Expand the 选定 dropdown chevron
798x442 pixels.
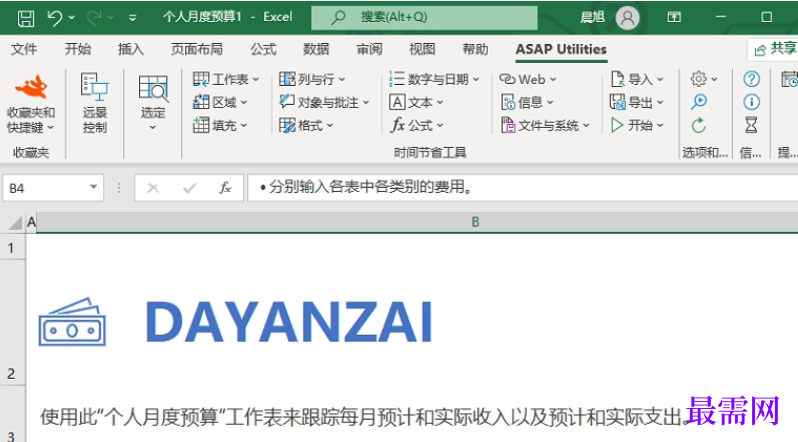pyautogui.click(x=153, y=127)
